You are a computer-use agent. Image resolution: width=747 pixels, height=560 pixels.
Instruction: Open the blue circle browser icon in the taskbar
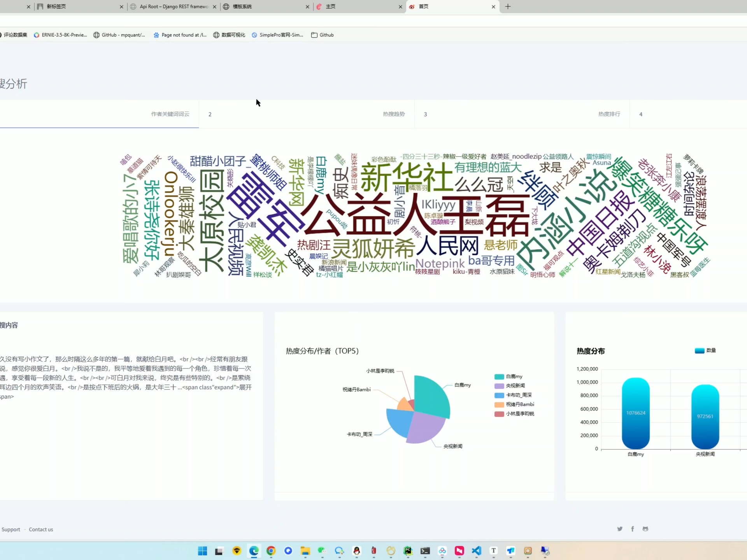coord(288,551)
